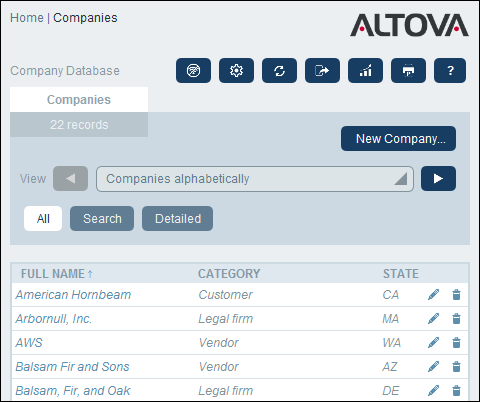
Task: Click the global search icon in the toolbar
Action: (193, 70)
